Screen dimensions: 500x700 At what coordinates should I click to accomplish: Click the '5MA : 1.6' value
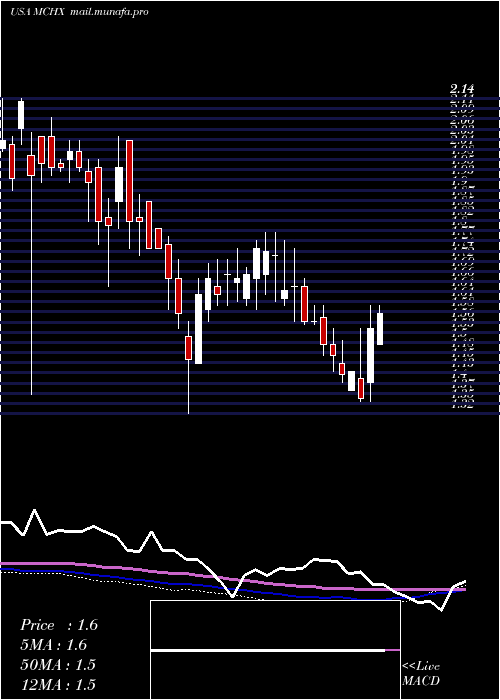(x=54, y=645)
